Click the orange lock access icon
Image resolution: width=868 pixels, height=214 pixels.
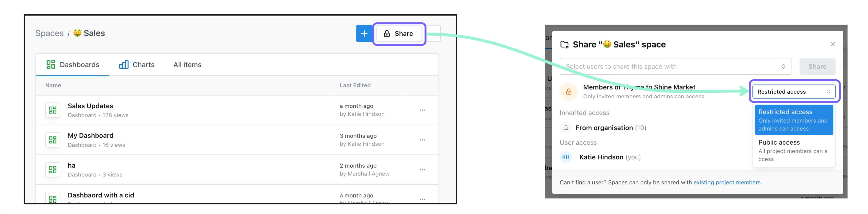568,91
